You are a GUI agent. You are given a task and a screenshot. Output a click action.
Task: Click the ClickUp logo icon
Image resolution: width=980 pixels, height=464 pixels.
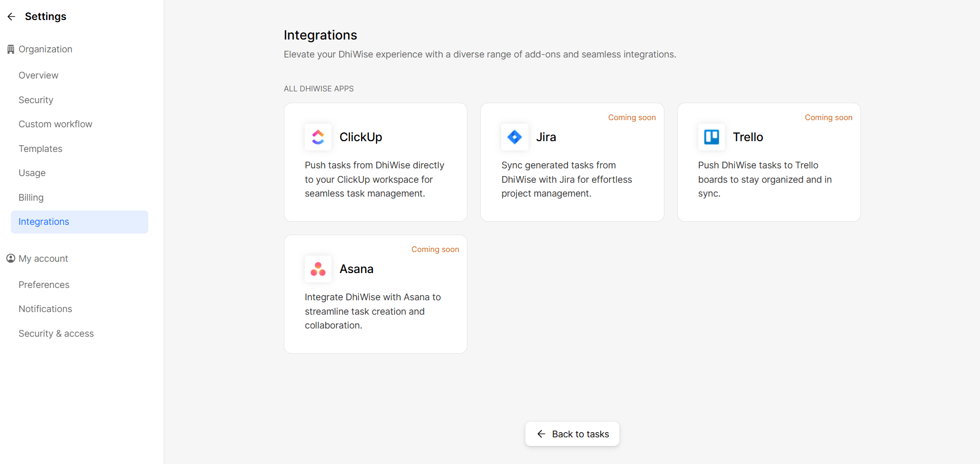318,137
